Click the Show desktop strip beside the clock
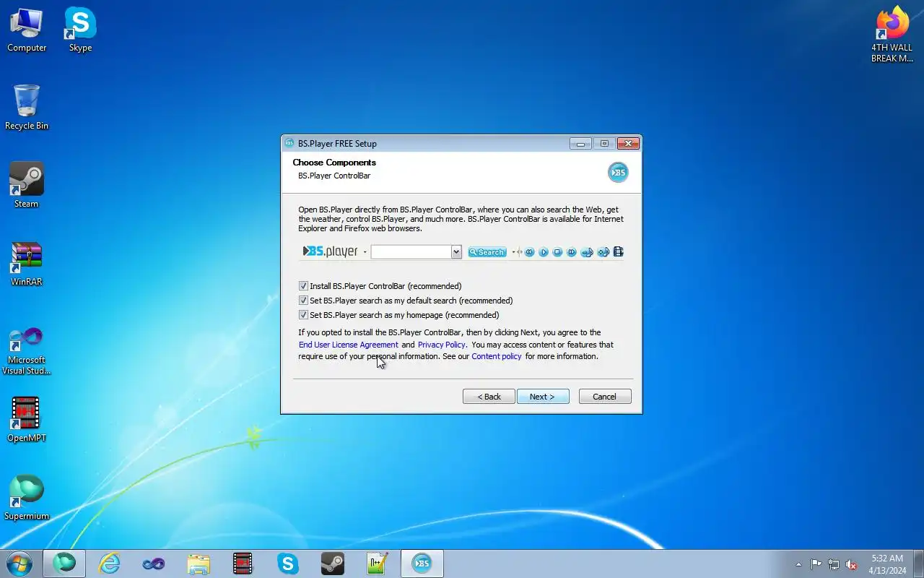924x578 pixels. (x=919, y=564)
